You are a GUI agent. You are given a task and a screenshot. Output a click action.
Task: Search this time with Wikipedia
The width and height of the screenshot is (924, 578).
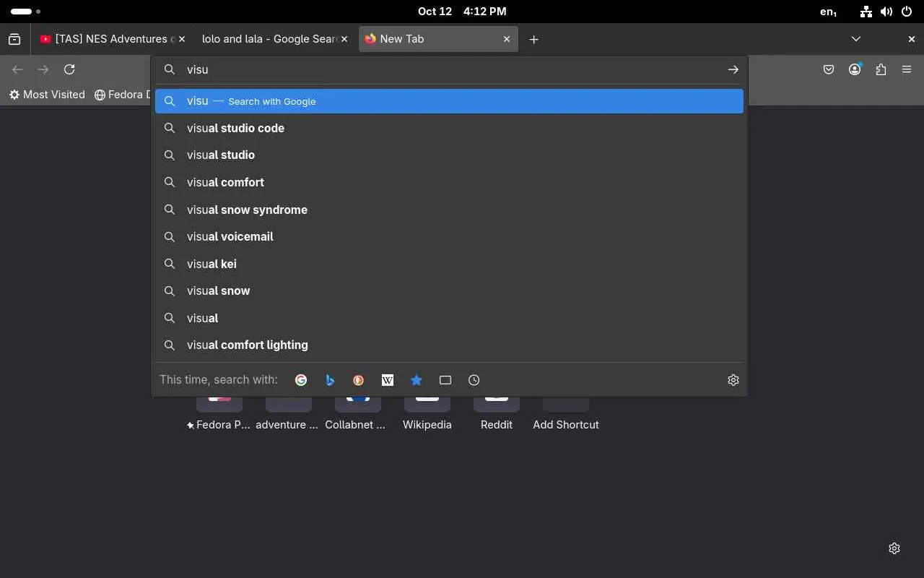tap(388, 380)
